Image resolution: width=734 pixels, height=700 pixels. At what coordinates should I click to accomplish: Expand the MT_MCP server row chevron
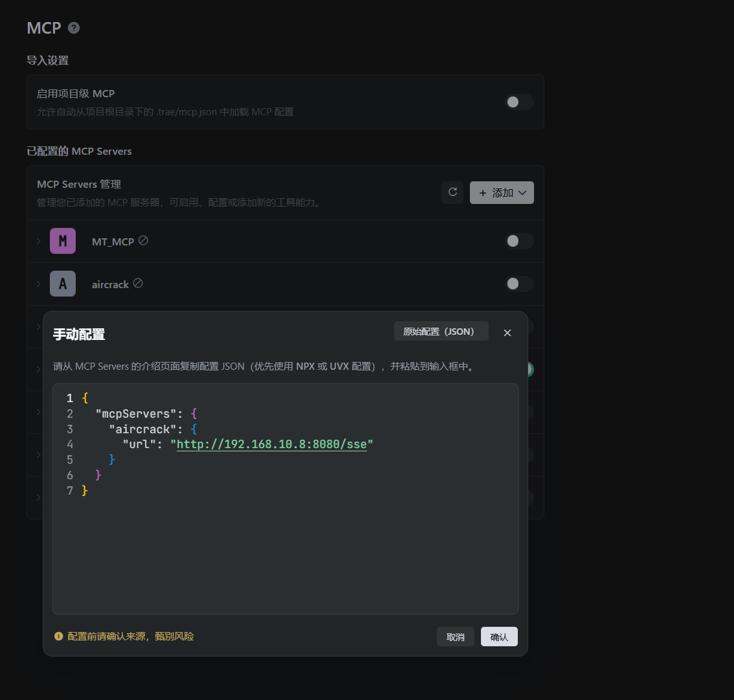point(39,241)
